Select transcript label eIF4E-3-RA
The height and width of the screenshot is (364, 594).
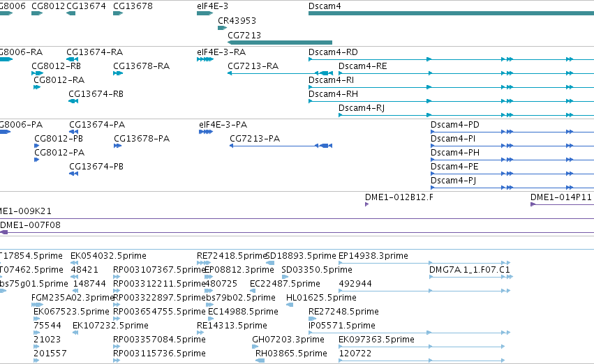pyautogui.click(x=221, y=52)
